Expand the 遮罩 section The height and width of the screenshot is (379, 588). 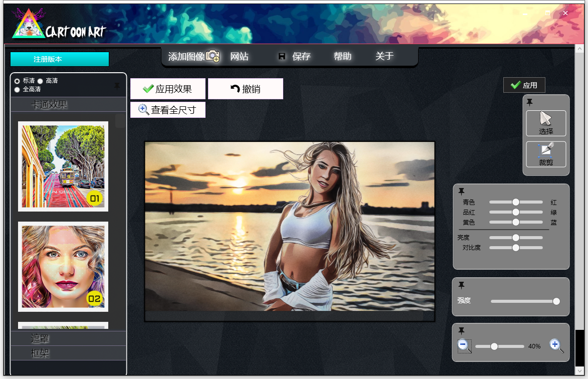click(x=68, y=338)
